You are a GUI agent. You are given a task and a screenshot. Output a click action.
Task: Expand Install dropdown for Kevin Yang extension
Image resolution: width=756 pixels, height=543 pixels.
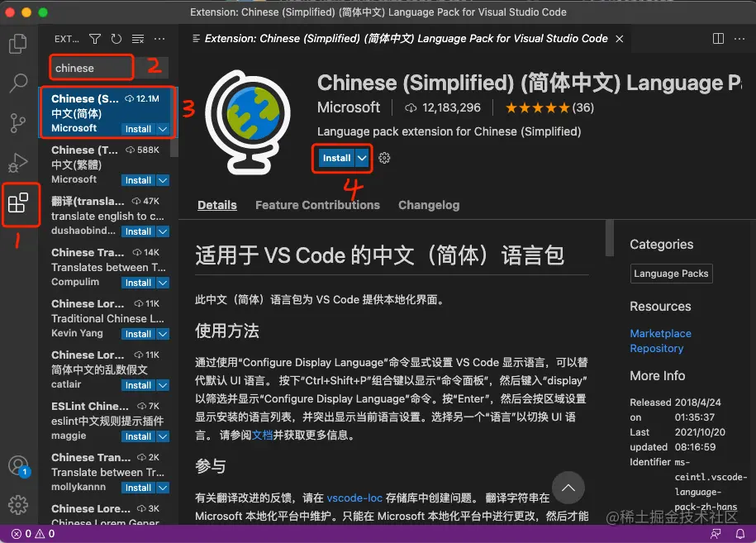pos(163,334)
